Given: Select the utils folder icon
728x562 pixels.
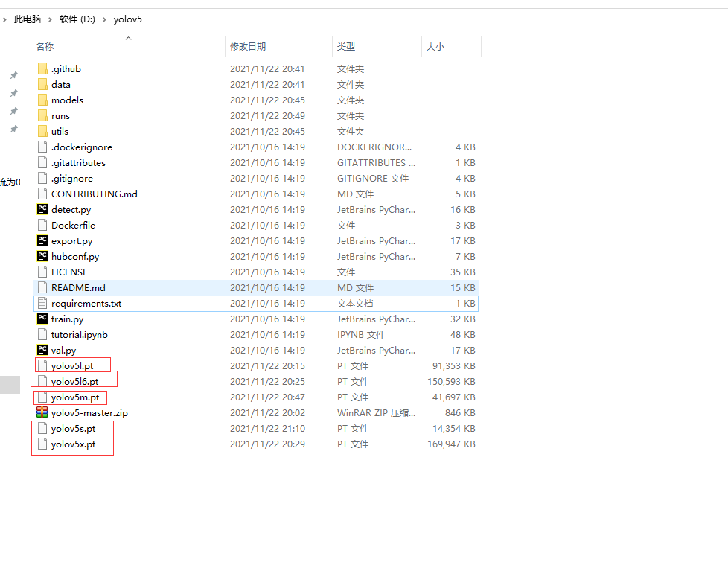Looking at the screenshot, I should click(42, 132).
